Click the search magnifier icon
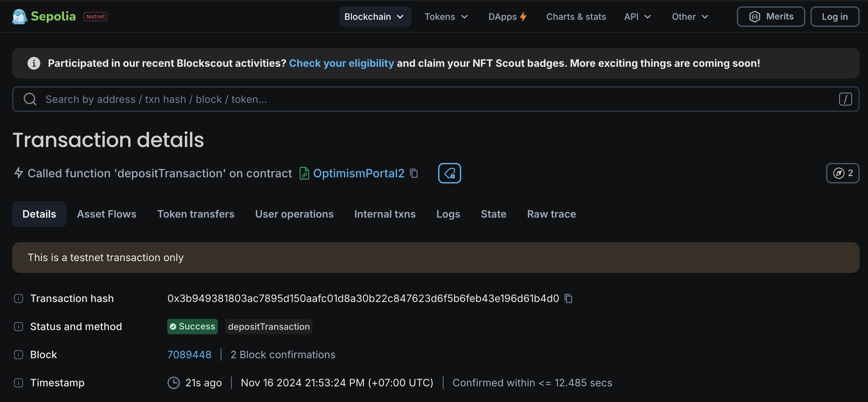The width and height of the screenshot is (868, 402). pyautogui.click(x=30, y=99)
